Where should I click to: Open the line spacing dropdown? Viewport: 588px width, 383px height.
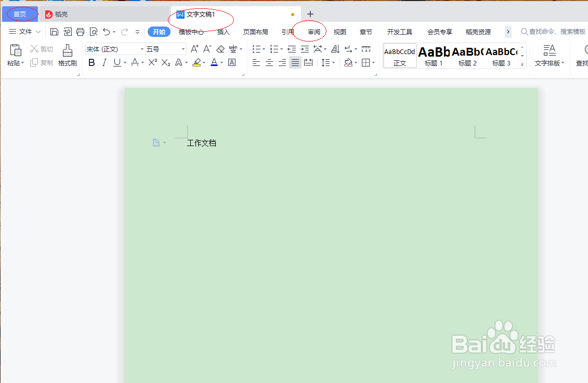pos(333,63)
